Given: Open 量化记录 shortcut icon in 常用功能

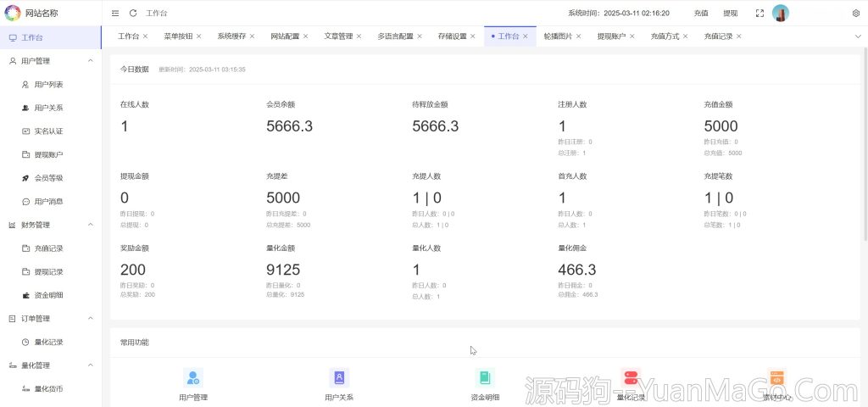Looking at the screenshot, I should pos(631,377).
